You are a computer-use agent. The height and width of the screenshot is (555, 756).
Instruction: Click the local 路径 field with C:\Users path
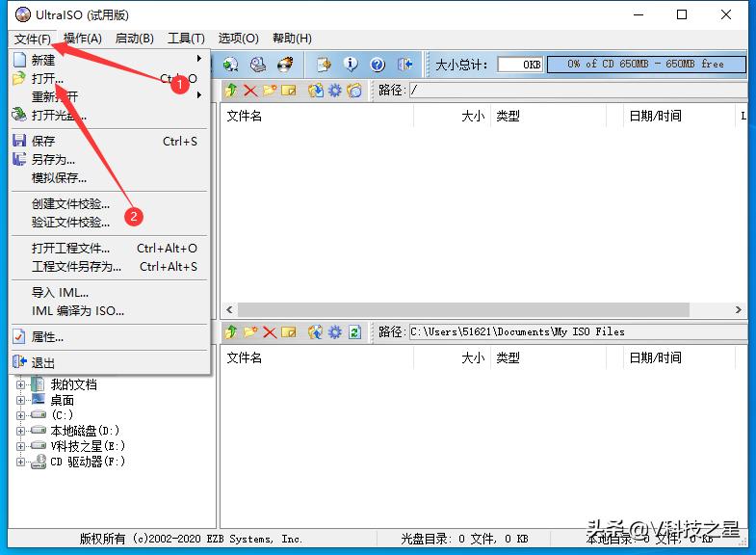pos(578,331)
